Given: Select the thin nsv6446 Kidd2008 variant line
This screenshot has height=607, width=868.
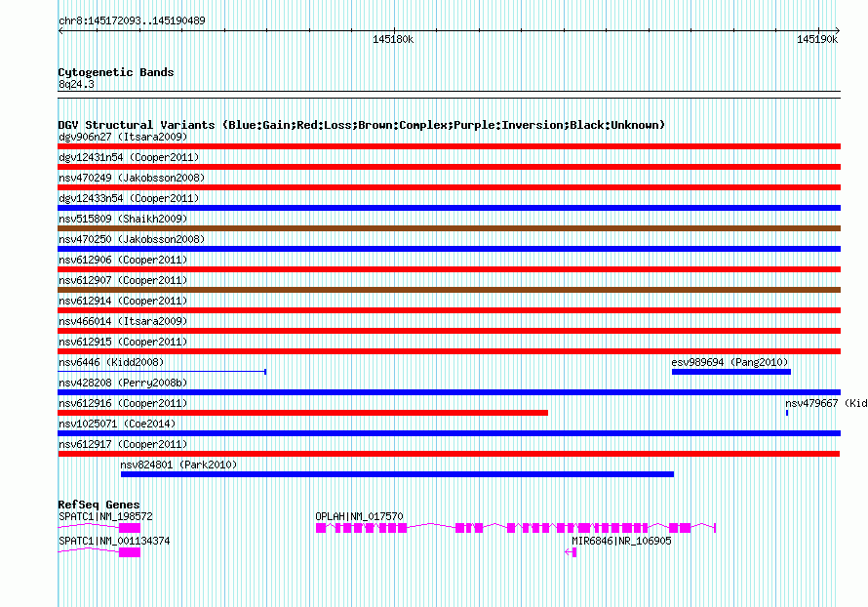Looking at the screenshot, I should click(161, 372).
